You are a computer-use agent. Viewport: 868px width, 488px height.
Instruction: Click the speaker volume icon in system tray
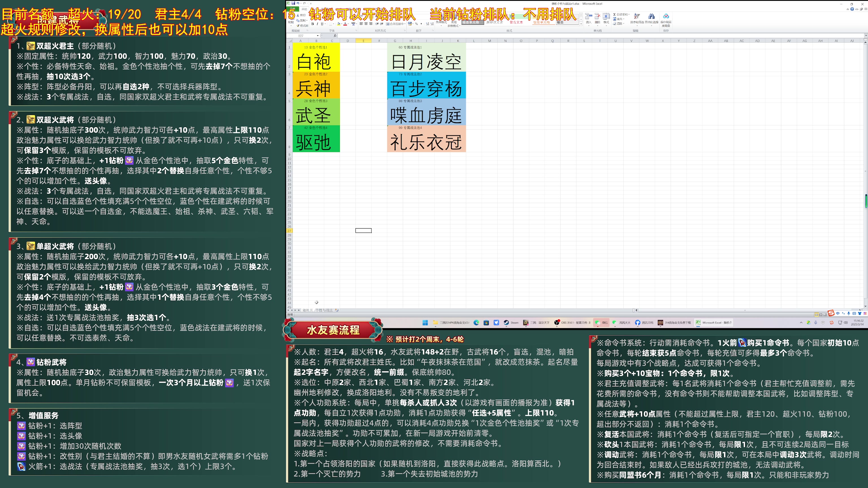(x=846, y=323)
